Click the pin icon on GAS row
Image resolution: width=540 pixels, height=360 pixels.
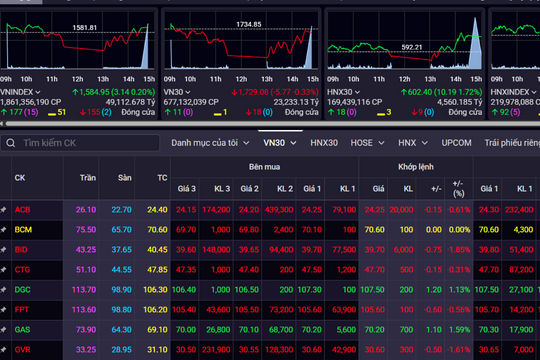pos(3,329)
